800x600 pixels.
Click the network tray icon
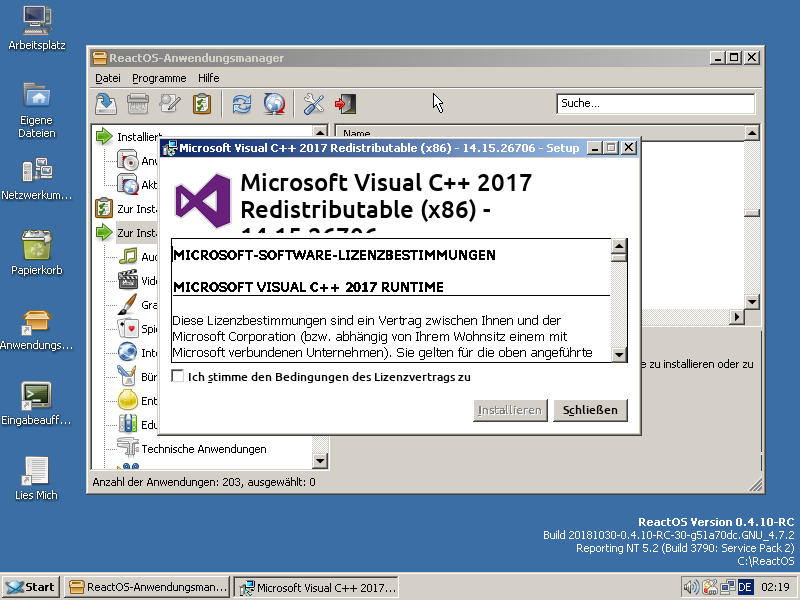(x=728, y=587)
